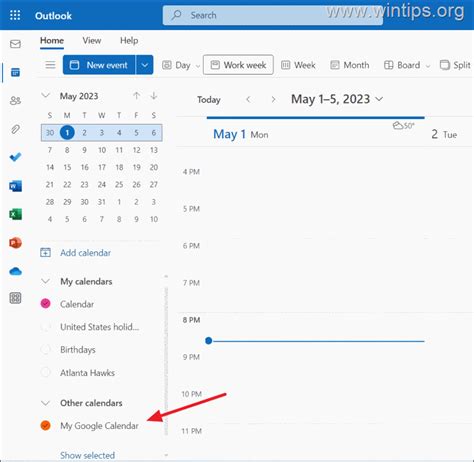Open Files attachments paperclip icon
The image size is (474, 462).
[x=15, y=129]
